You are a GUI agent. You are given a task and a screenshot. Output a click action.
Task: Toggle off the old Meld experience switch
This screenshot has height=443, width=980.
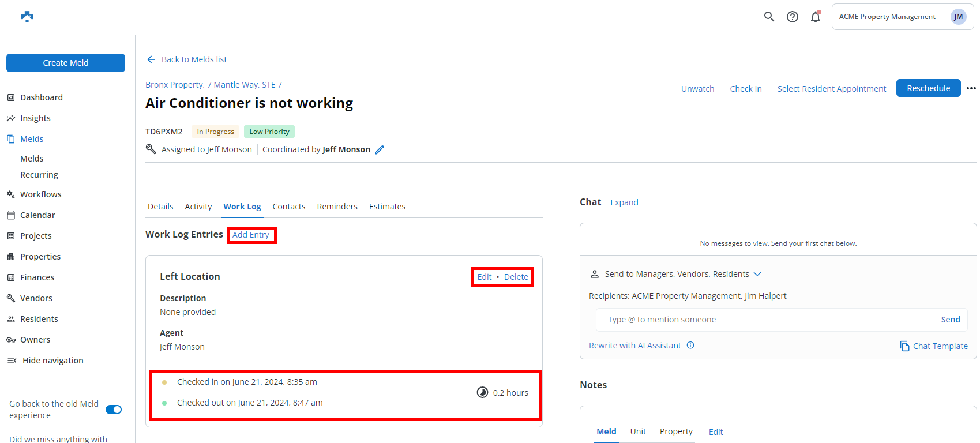pos(114,410)
